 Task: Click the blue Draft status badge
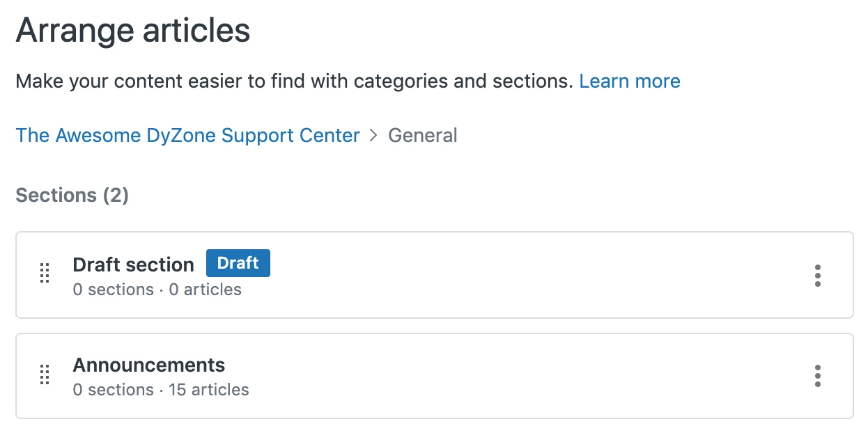click(238, 263)
